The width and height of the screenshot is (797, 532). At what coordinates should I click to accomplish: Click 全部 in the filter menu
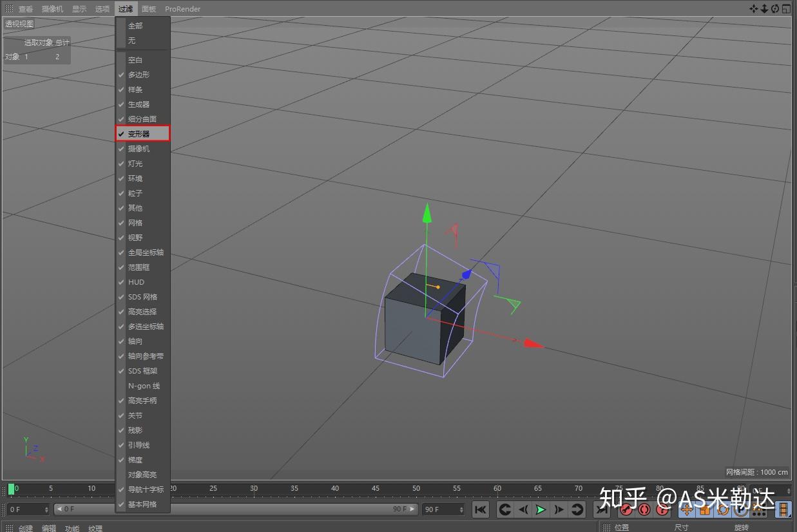135,26
